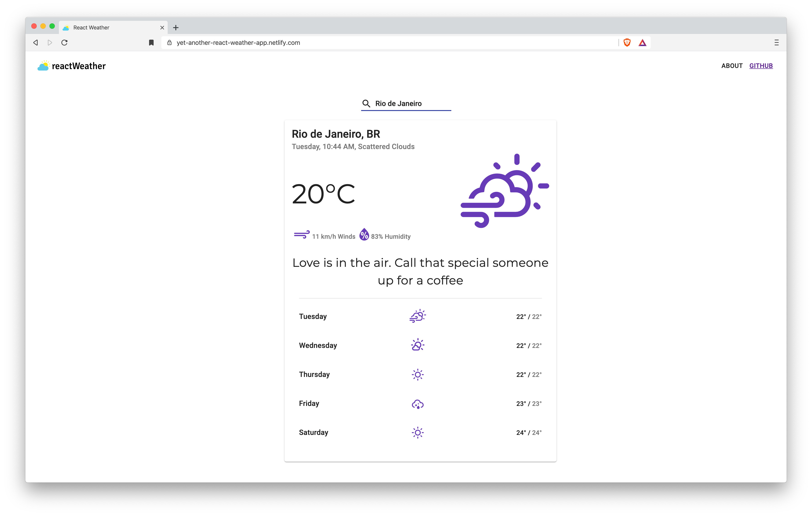Select the React Weather tab
Image resolution: width=812 pixels, height=516 pixels.
(113, 28)
